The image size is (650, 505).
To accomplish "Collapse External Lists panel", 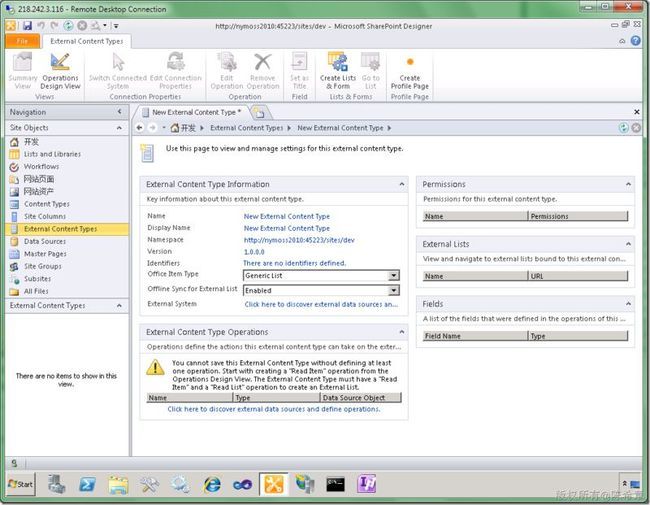I will pyautogui.click(x=628, y=244).
